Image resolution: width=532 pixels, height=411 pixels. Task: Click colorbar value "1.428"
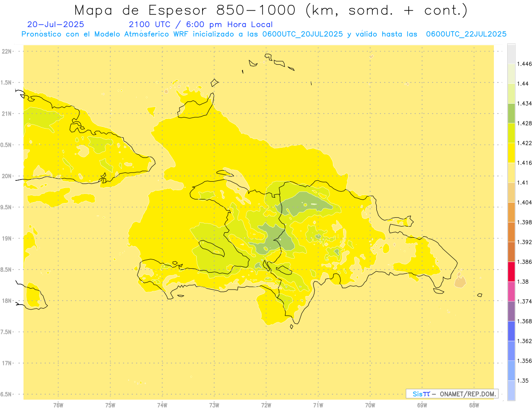click(x=524, y=123)
